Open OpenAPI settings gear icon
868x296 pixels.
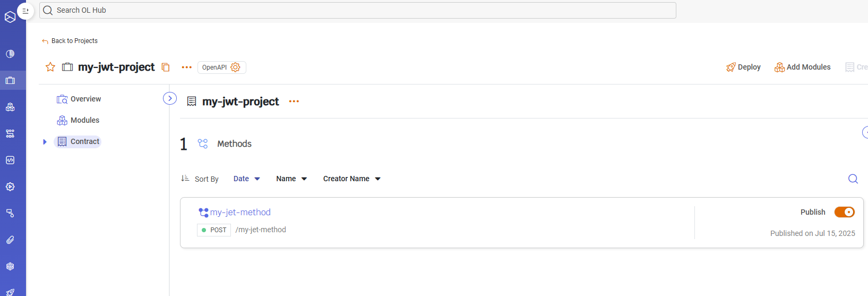click(x=236, y=67)
